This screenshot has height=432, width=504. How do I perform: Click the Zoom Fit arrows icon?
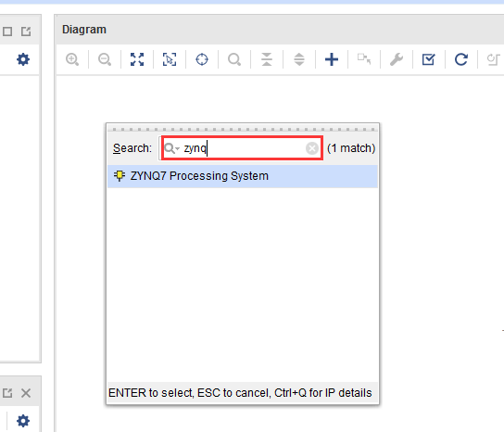pos(137,59)
